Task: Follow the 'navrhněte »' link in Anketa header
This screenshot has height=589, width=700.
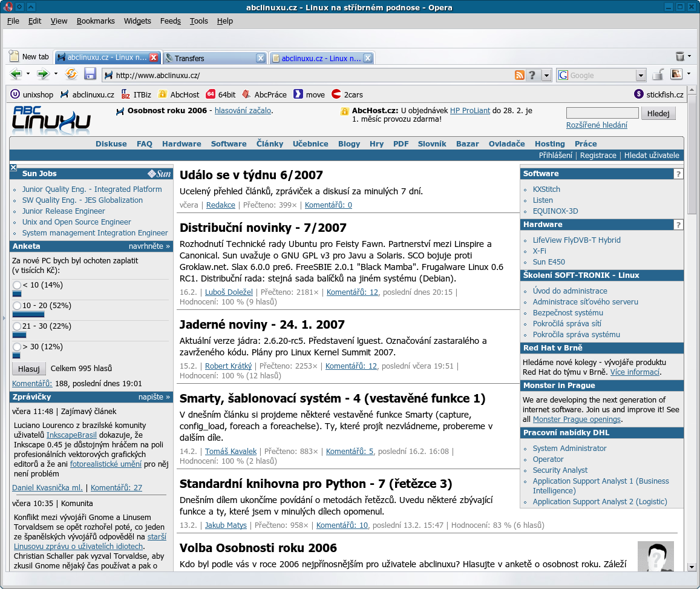Action: (149, 246)
